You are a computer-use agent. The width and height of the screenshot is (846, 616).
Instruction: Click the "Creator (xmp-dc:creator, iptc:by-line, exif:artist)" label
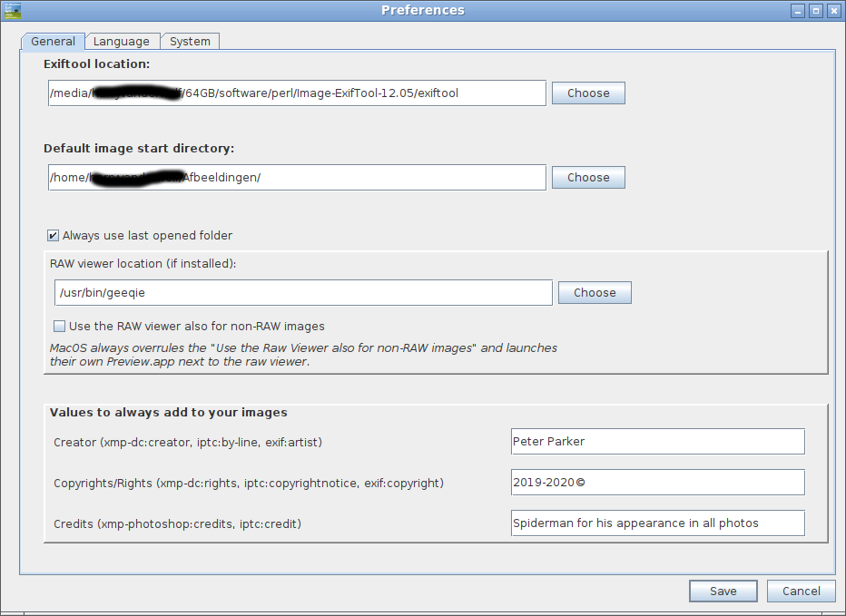(188, 443)
